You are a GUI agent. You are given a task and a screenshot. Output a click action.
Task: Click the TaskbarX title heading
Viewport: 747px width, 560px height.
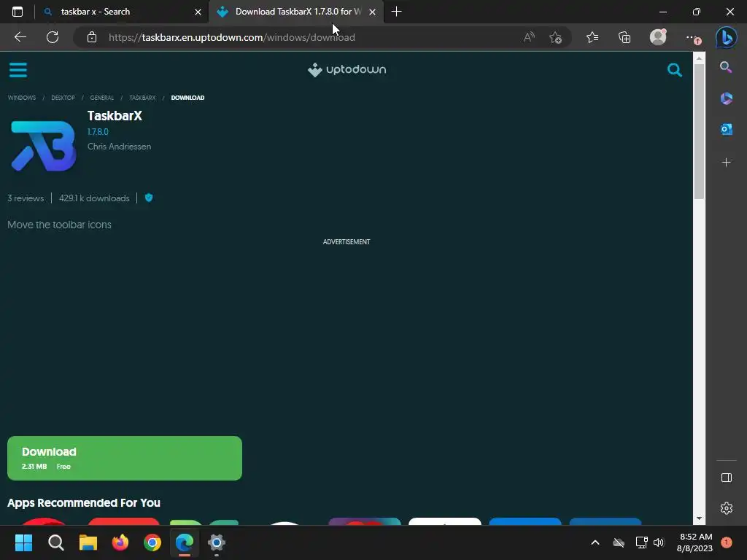point(115,116)
